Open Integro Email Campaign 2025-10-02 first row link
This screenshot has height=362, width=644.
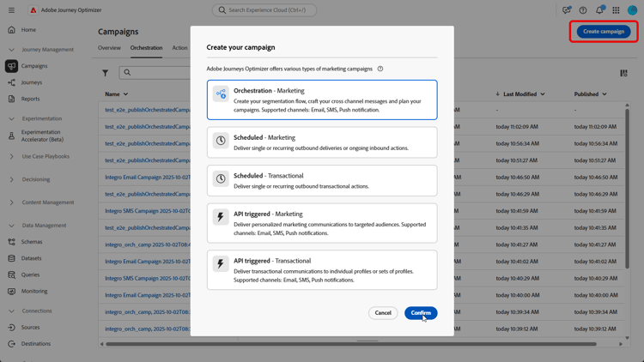[x=148, y=177]
